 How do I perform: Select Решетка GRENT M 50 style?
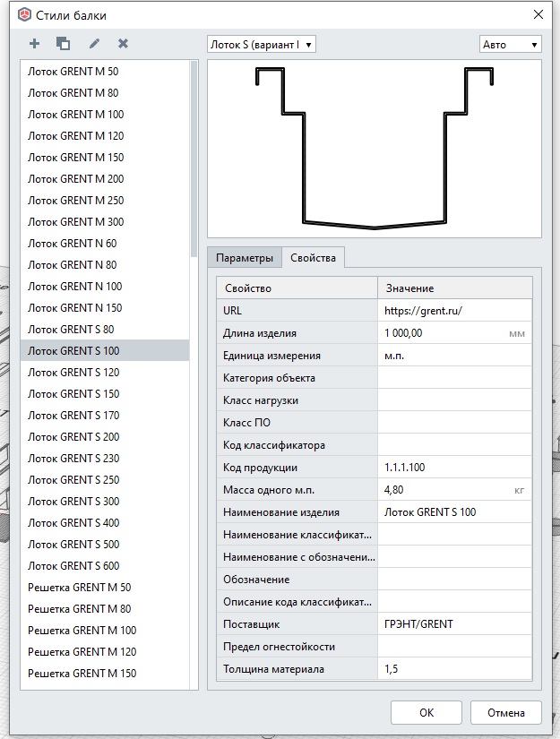105,588
